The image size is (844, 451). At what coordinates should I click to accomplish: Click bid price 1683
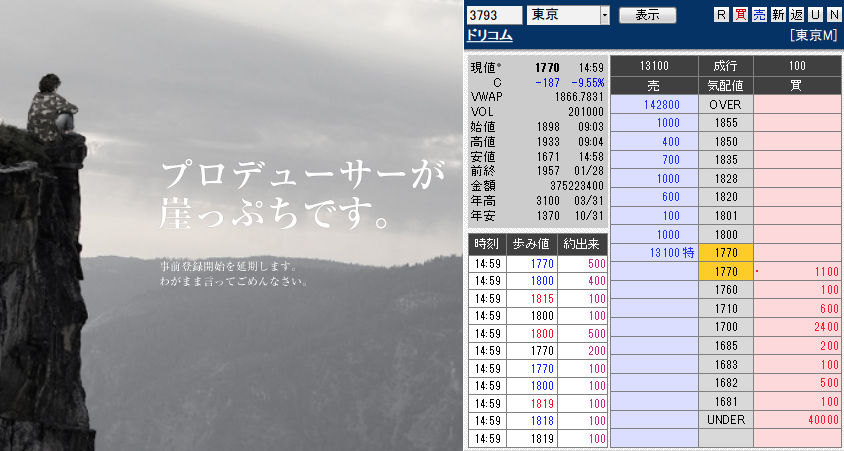pyautogui.click(x=726, y=365)
